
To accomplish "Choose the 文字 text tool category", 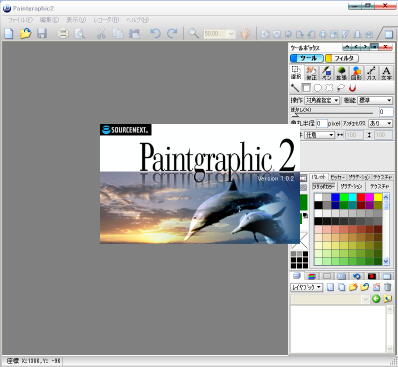I will [x=386, y=72].
